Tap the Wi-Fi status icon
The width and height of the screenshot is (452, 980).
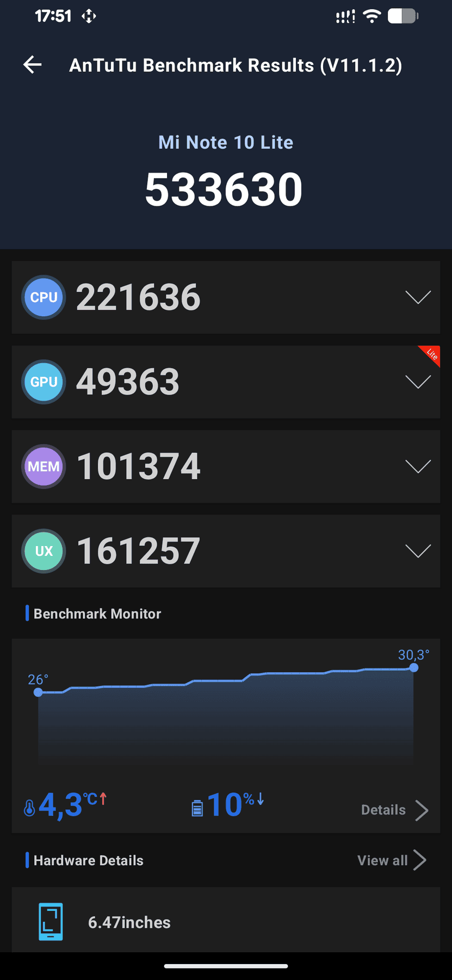[x=372, y=16]
